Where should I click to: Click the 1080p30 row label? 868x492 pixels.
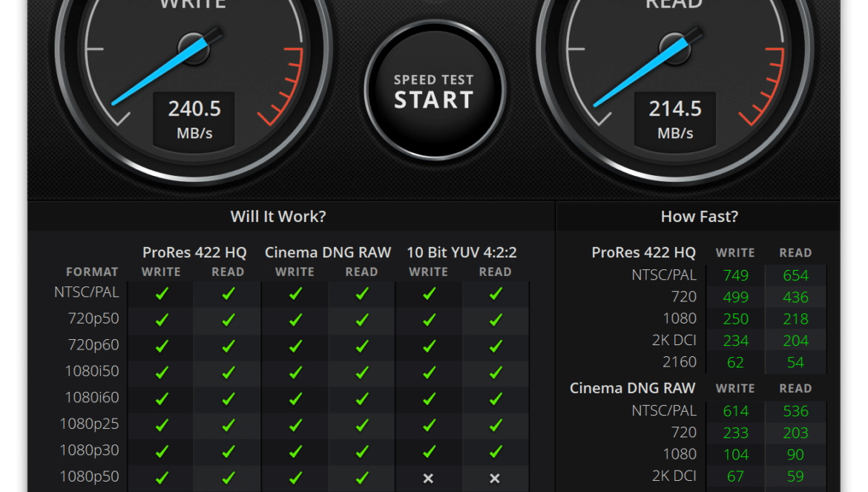pyautogui.click(x=89, y=450)
